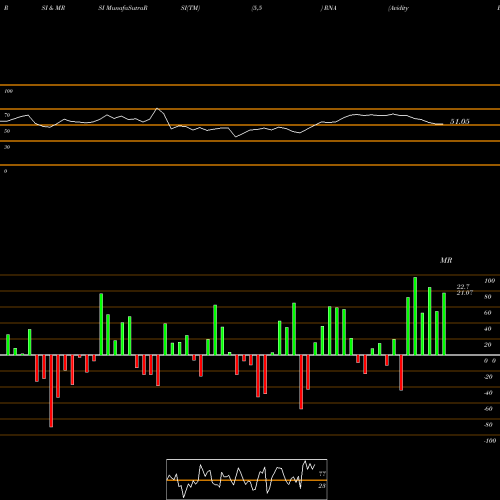This screenshot has width=500, height=500.
Task: Select the 22.7 value above 21.07
Action: [463, 287]
